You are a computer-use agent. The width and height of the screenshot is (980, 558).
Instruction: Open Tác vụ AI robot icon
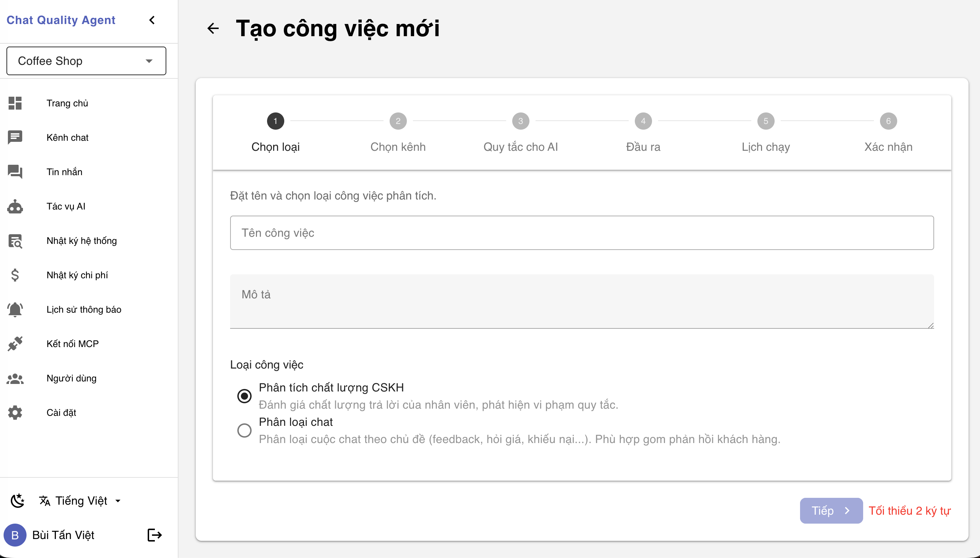pos(15,206)
